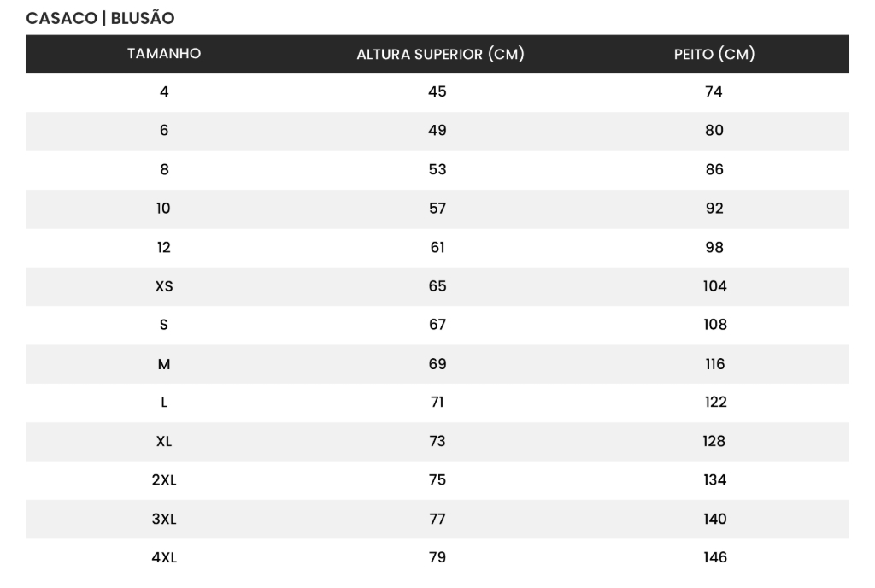The image size is (875, 588).
Task: Click the upper height value 45
Action: coord(437,91)
